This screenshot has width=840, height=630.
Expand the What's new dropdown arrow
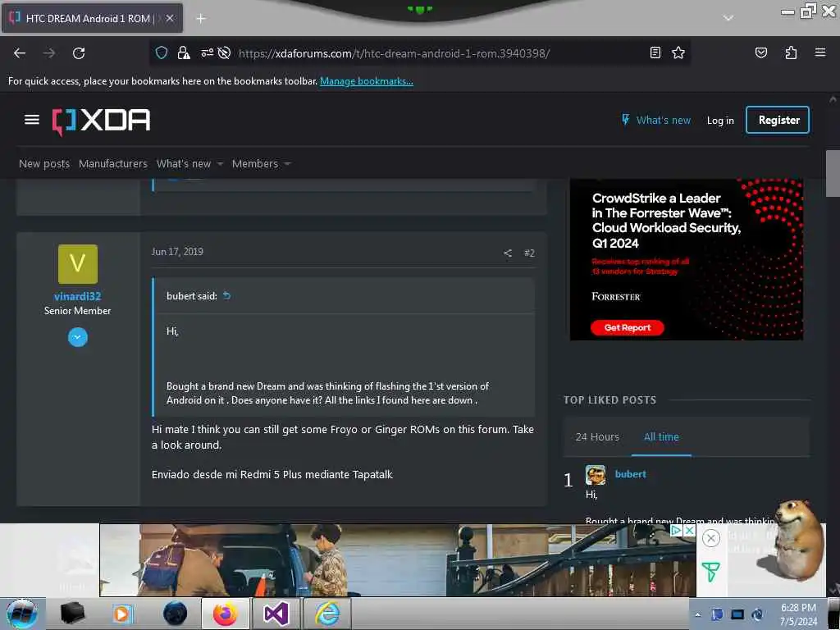tap(220, 164)
